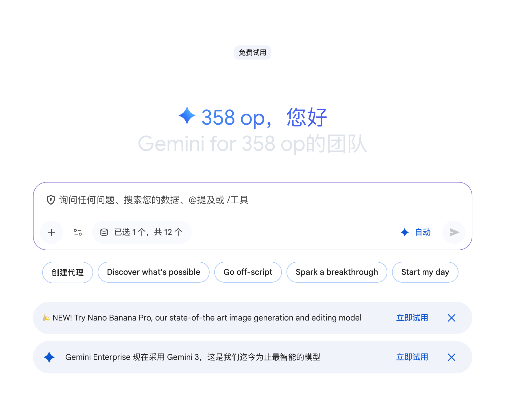
Task: Click the Gemini sparkle icon beside greeting
Action: 187,115
